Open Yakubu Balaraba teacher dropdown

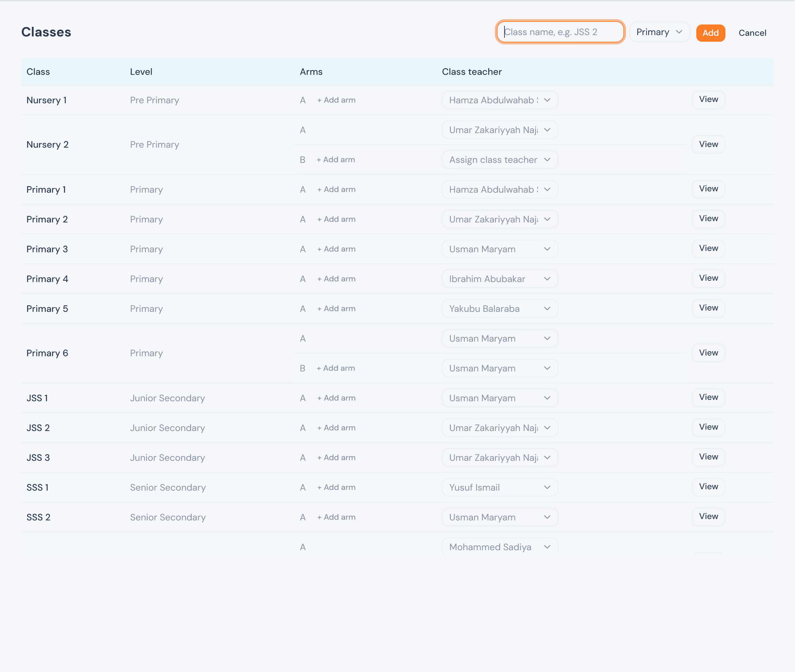point(500,309)
